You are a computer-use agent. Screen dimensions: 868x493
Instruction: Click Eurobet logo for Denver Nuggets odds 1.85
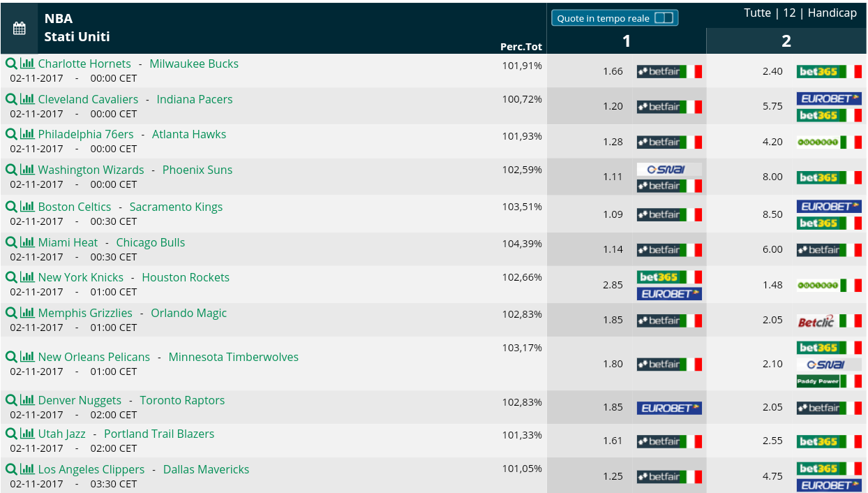click(669, 408)
